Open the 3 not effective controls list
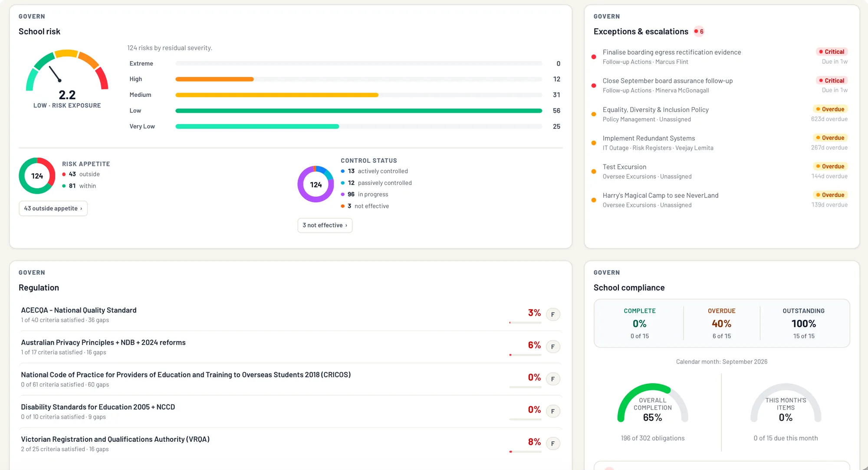 pyautogui.click(x=325, y=225)
